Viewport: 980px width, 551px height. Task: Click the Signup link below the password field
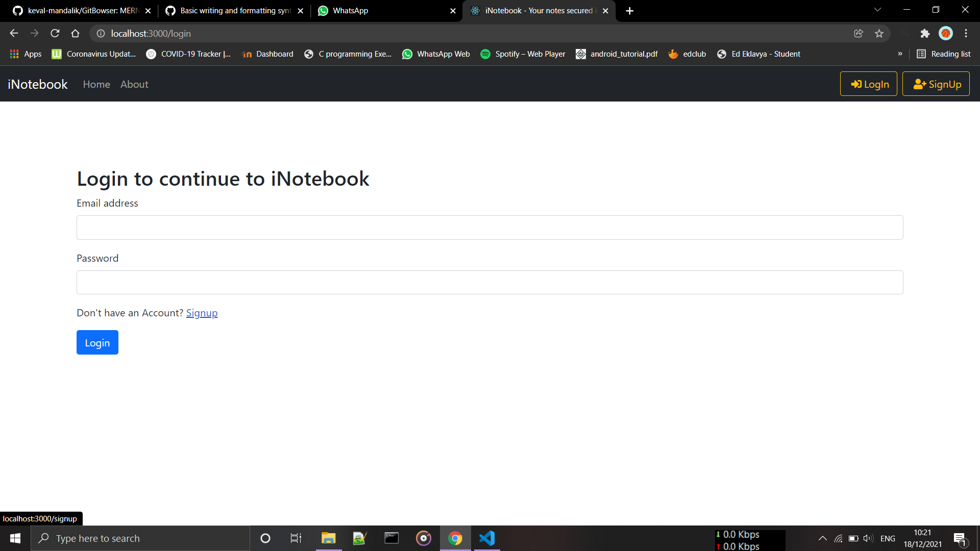click(202, 313)
